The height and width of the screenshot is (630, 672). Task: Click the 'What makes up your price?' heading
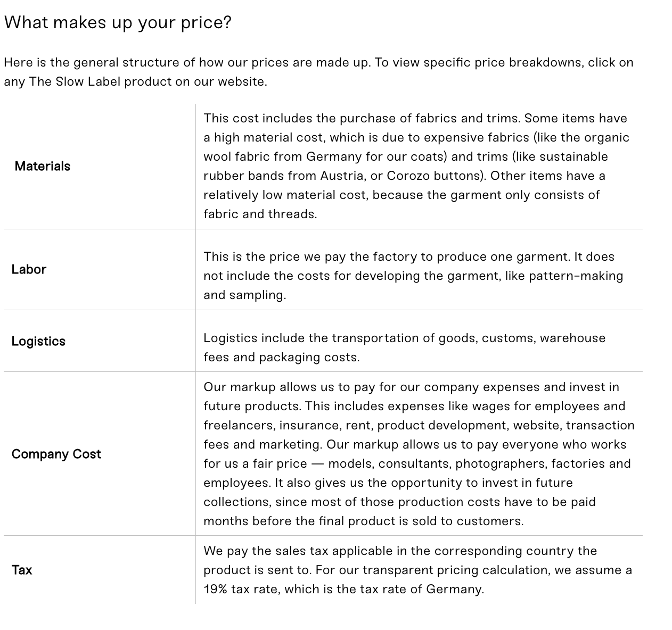[118, 22]
